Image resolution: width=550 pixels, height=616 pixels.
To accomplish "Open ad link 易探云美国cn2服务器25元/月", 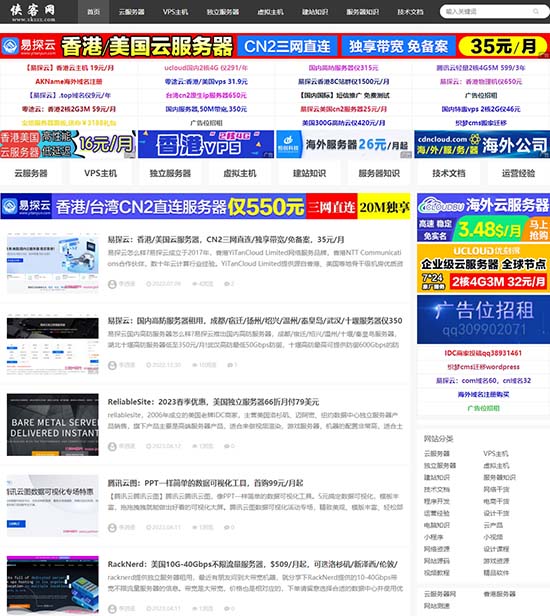I will pos(343,109).
